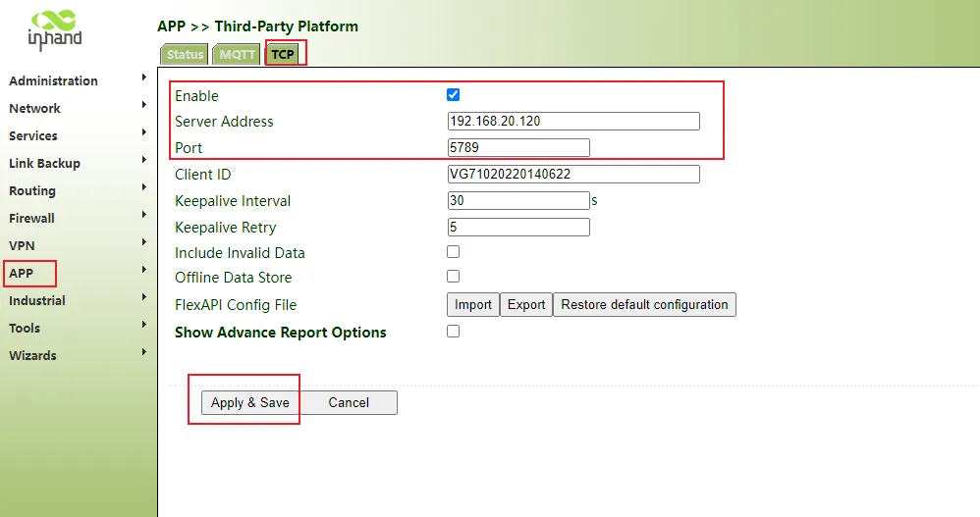Click the Keepalive Retry input field
980x517 pixels.
click(x=518, y=228)
